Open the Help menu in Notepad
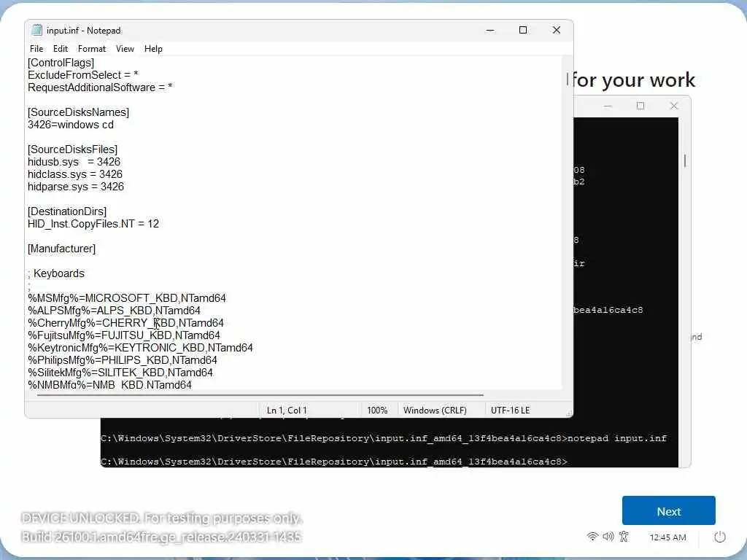 tap(153, 49)
